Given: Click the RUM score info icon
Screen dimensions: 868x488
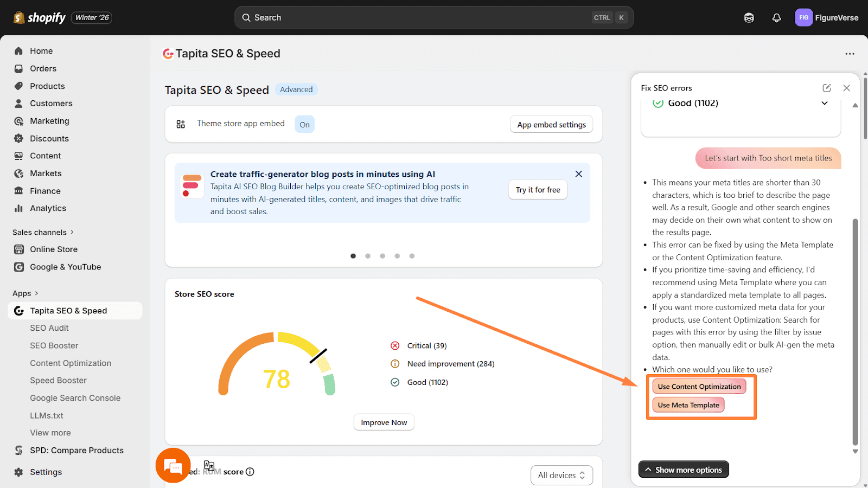Looking at the screenshot, I should 250,472.
